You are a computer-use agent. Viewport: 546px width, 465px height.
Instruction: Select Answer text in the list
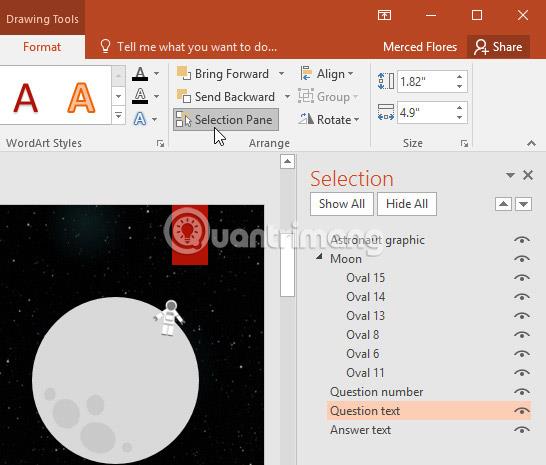click(x=360, y=430)
